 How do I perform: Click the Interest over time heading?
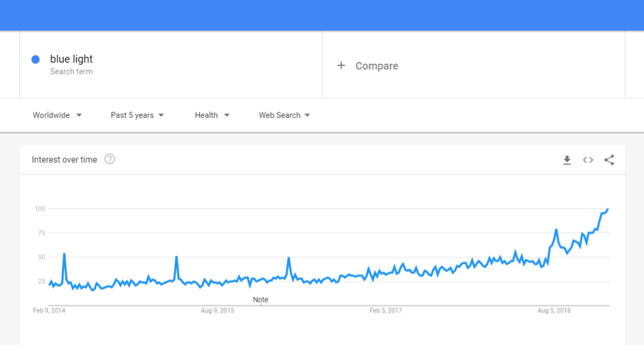[65, 159]
